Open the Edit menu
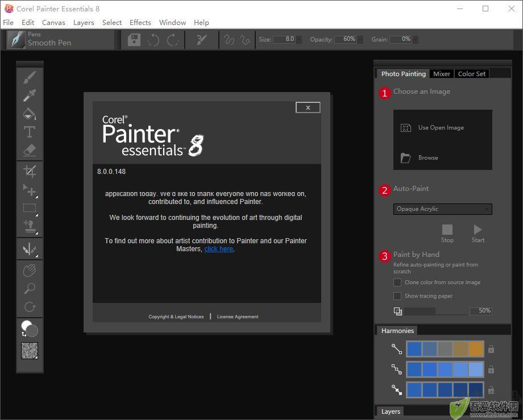 [x=28, y=22]
